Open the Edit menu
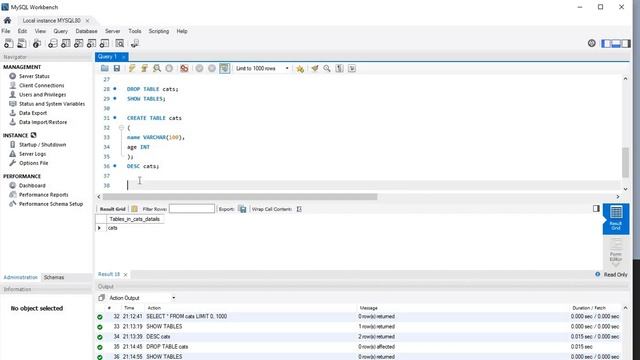The image size is (640, 360). 22,31
